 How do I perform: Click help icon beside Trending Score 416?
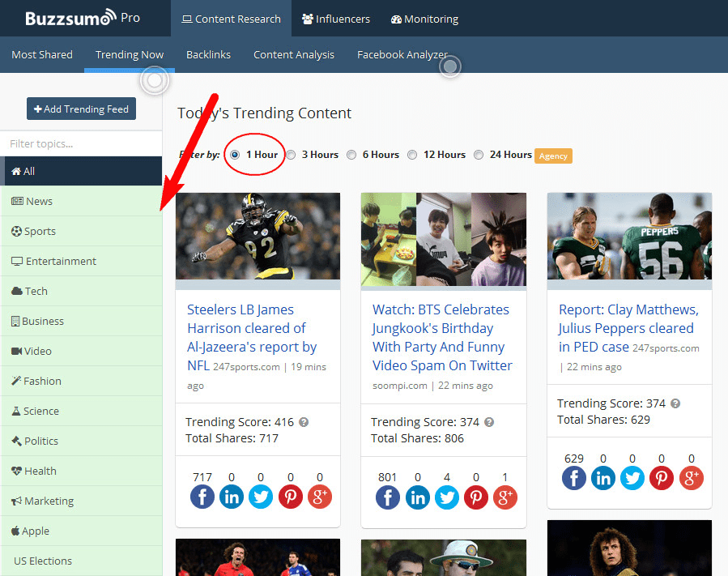(304, 422)
